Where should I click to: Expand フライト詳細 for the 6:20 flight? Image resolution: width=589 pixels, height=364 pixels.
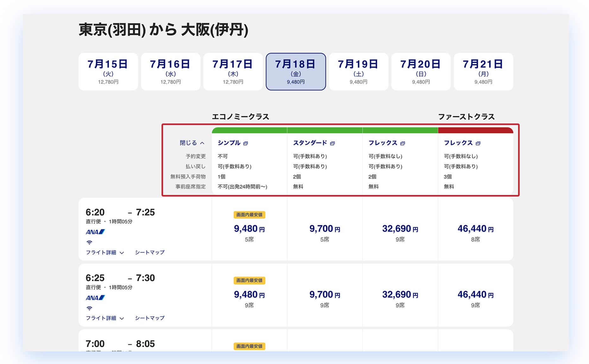pyautogui.click(x=104, y=253)
